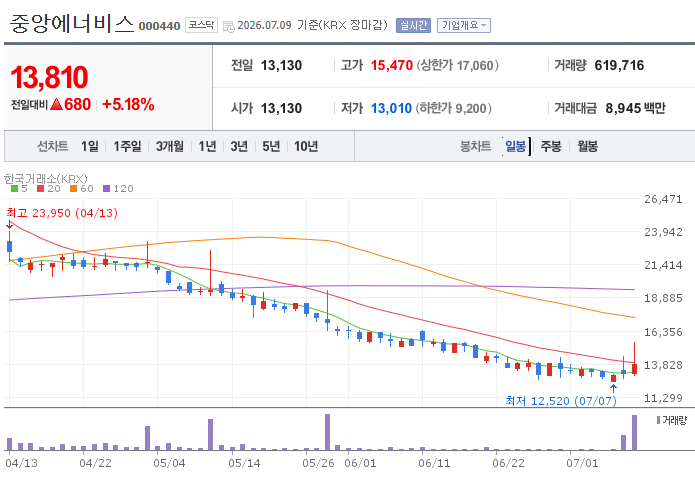Click the 코스닥 market label

coord(201,25)
